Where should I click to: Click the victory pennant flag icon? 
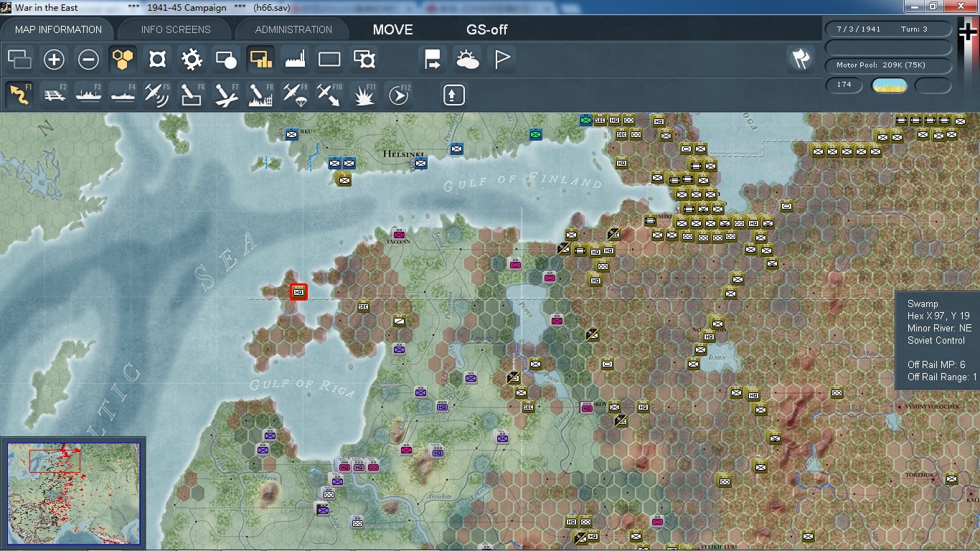pyautogui.click(x=501, y=60)
